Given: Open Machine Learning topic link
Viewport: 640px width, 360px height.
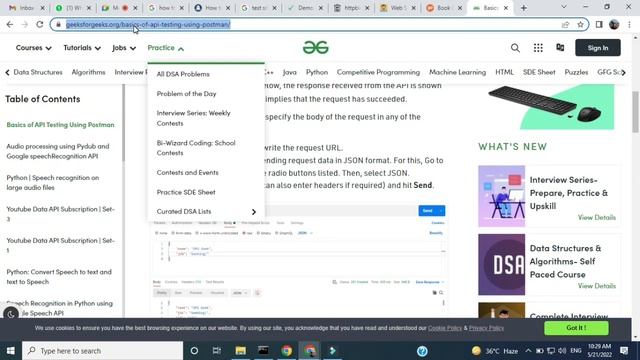Looking at the screenshot, I should 457,72.
